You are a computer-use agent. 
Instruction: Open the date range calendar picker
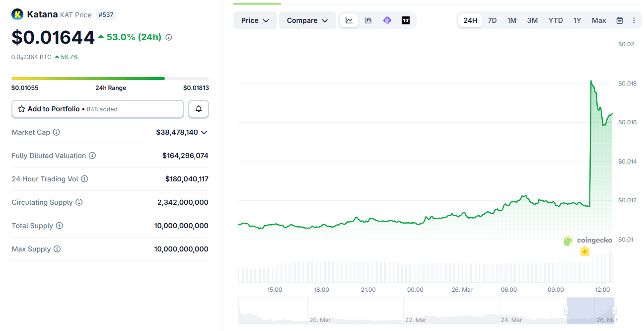pyautogui.click(x=619, y=20)
